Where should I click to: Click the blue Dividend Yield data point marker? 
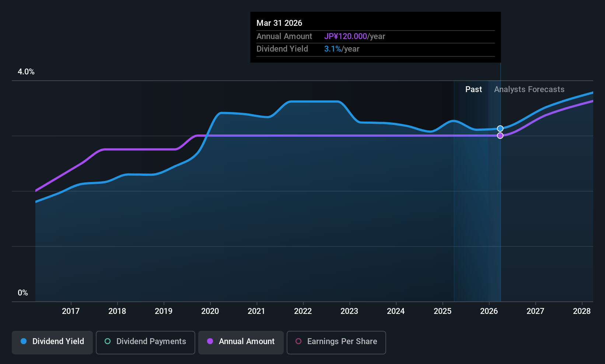tap(500, 129)
